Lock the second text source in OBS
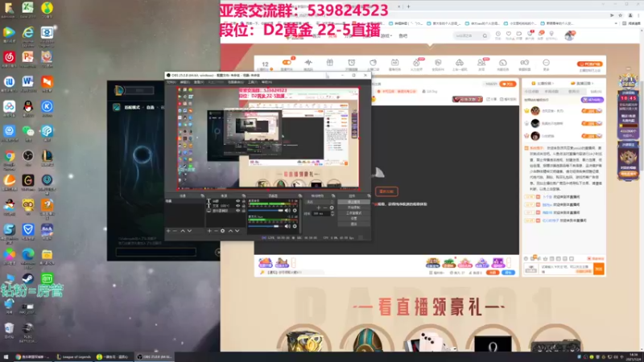The image size is (644, 362). pos(244,206)
